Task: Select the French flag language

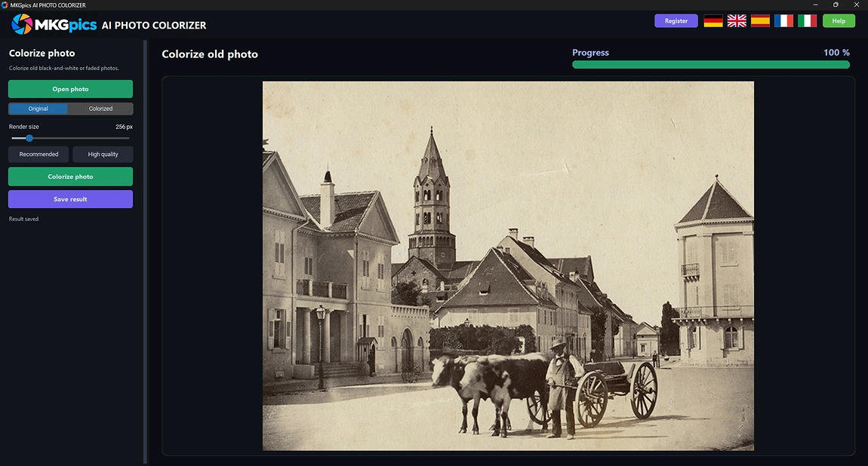Action: 784,21
